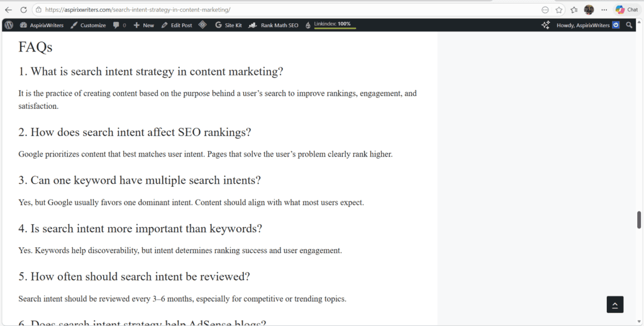Click the answer starting 'It is the practice of creating content'
This screenshot has width=644, height=326.
click(x=218, y=99)
